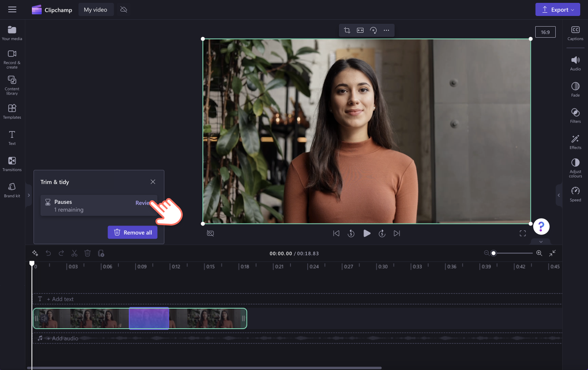Image resolution: width=588 pixels, height=370 pixels.
Task: Open more options ellipsis in floating toolbar
Action: click(x=386, y=30)
